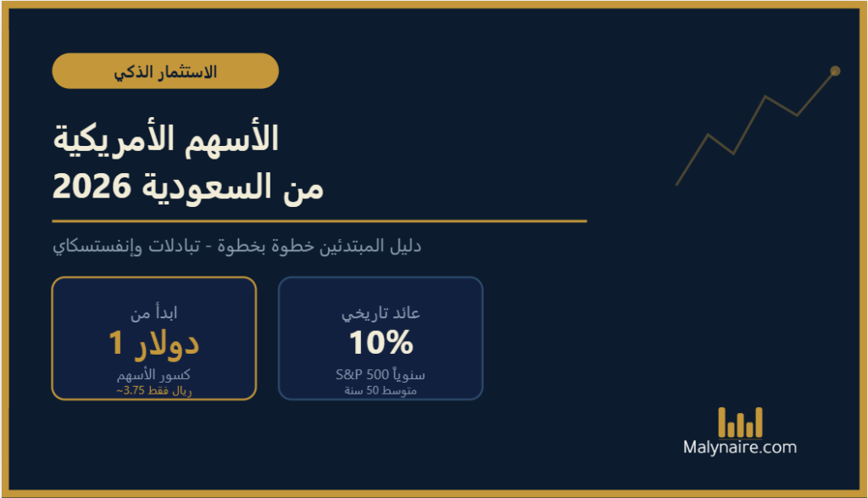
Task: Click the "متوسط 50 سنة" caption
Action: (x=381, y=391)
